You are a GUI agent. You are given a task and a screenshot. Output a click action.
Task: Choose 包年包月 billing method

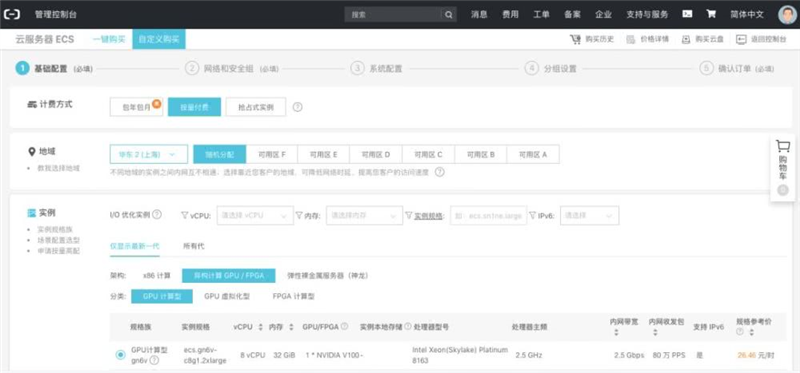coord(136,107)
